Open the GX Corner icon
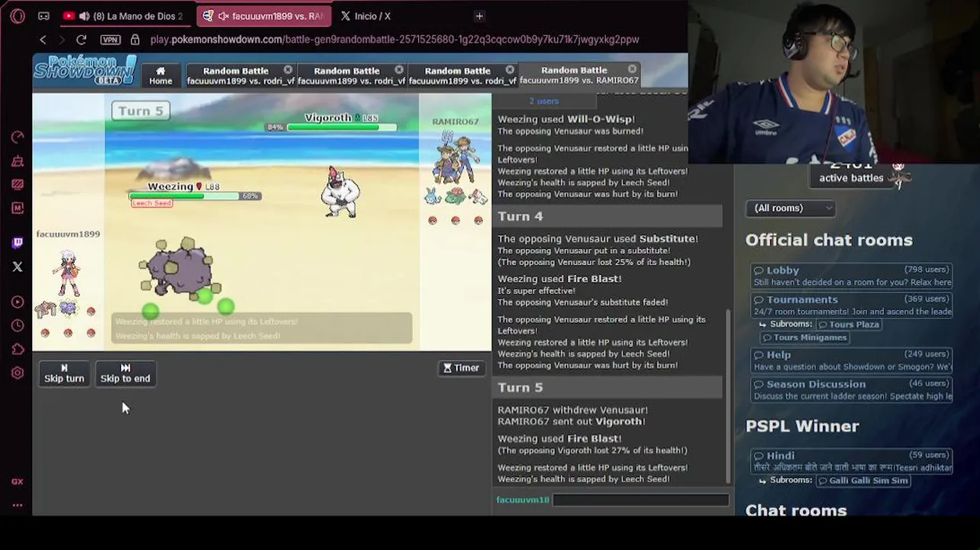Image resolution: width=980 pixels, height=550 pixels. 44,16
